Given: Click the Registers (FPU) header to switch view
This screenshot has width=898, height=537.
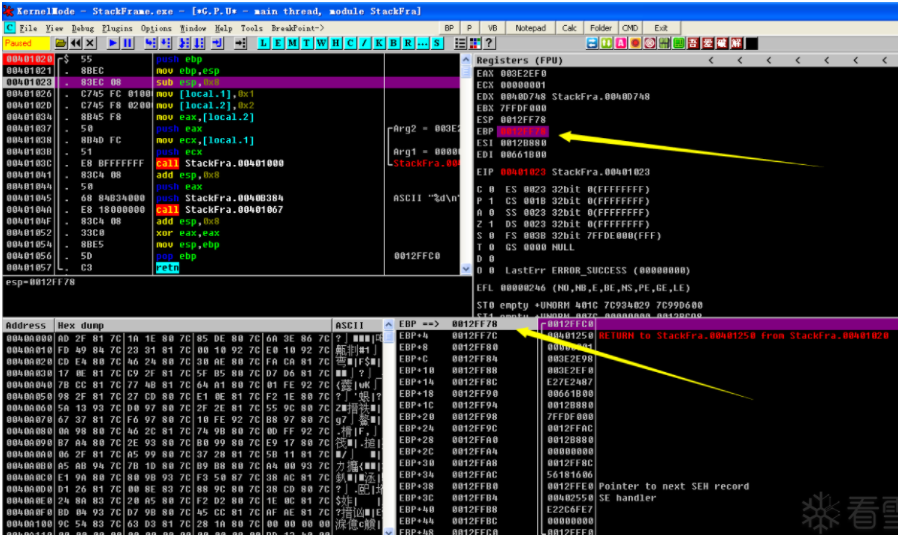Looking at the screenshot, I should [x=519, y=60].
